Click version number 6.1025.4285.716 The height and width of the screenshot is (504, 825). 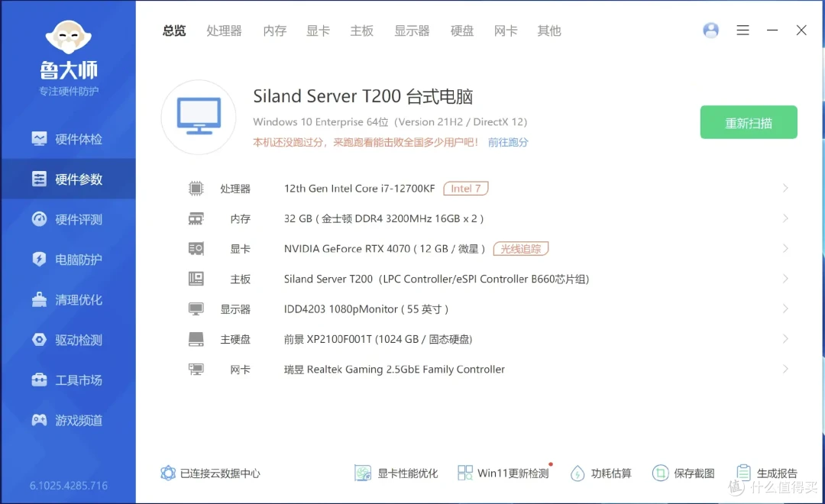(69, 486)
